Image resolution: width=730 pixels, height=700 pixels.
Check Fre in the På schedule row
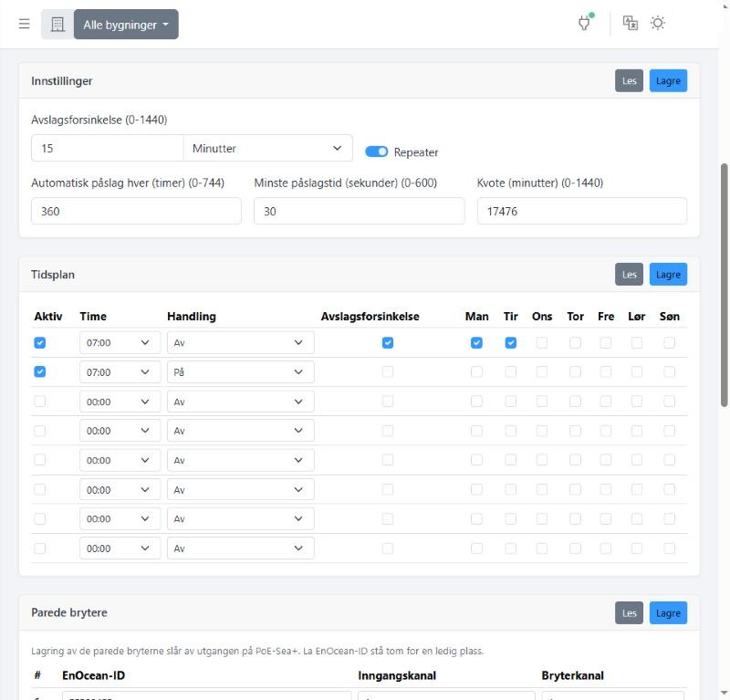point(606,371)
